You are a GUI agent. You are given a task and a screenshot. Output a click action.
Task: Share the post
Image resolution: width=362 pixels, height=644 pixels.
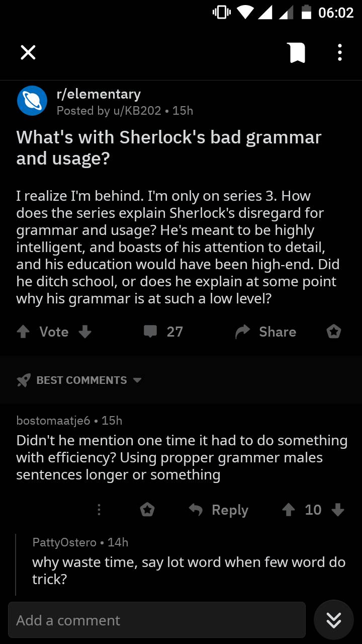[265, 332]
